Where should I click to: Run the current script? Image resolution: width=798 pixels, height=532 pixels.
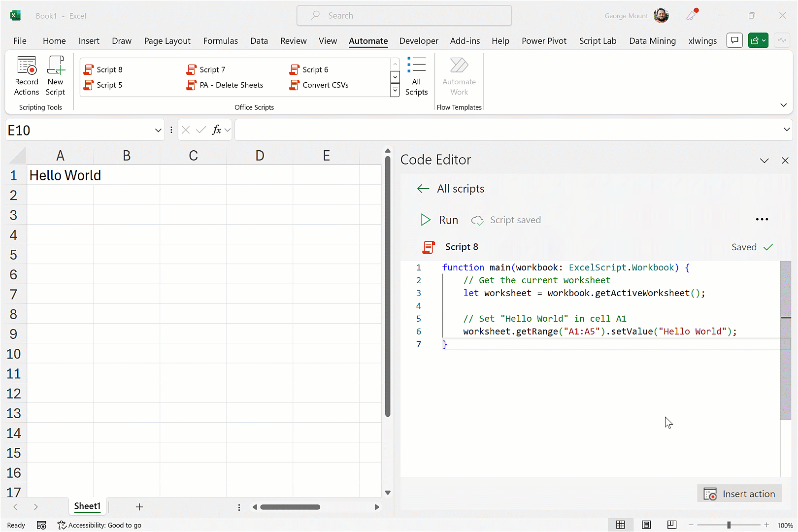pos(439,220)
